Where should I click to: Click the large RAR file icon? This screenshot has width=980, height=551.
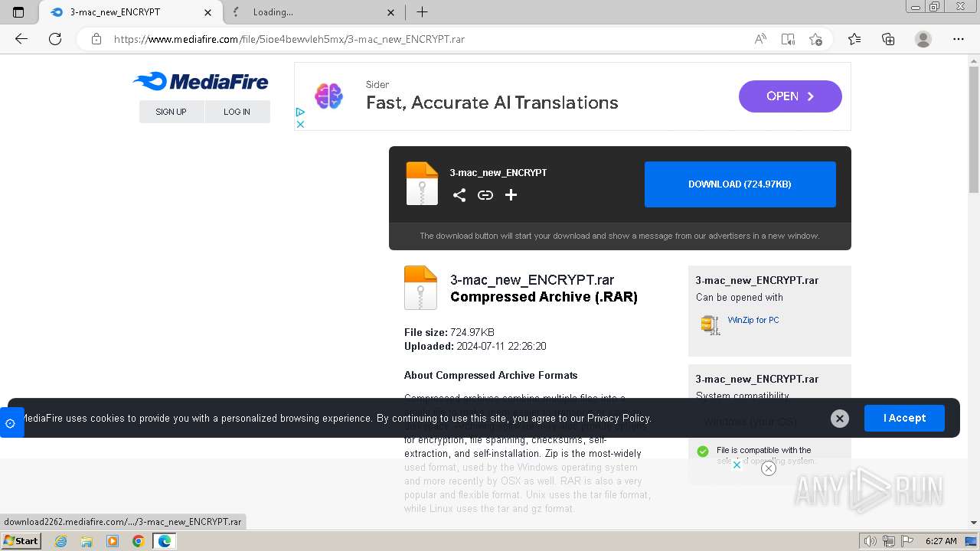[x=420, y=288]
